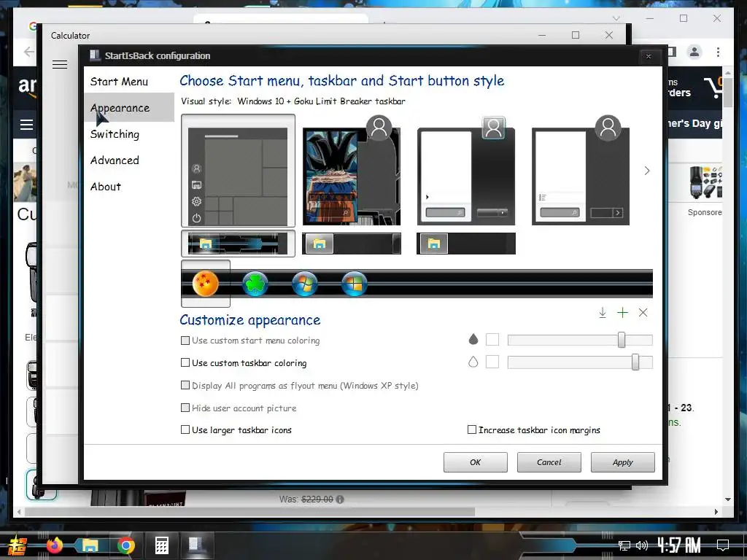This screenshot has height=560, width=747.
Task: Go back in the Chrome browser
Action: (x=29, y=52)
